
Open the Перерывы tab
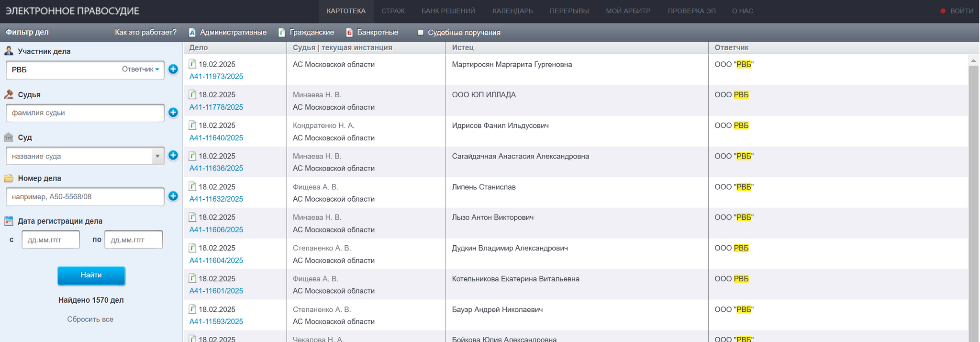(569, 11)
